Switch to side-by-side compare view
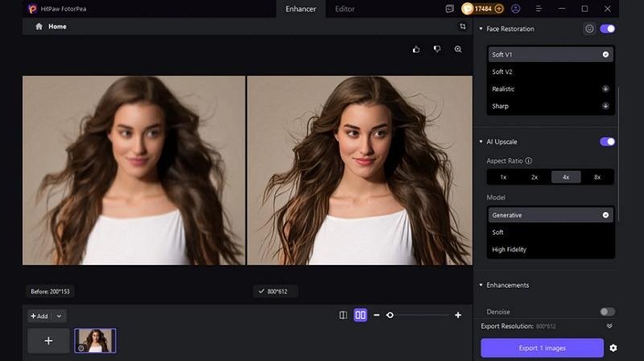The image size is (644, 361). [x=360, y=315]
